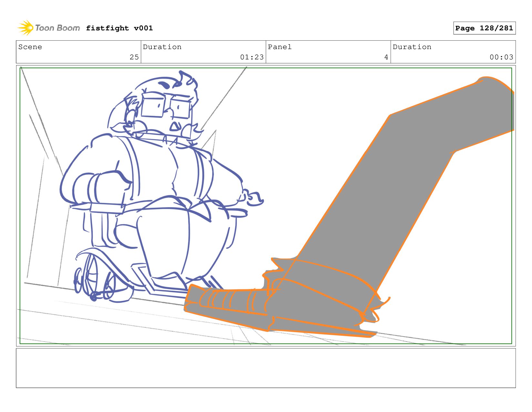Select the 'fistfight v001' project title

coord(119,28)
